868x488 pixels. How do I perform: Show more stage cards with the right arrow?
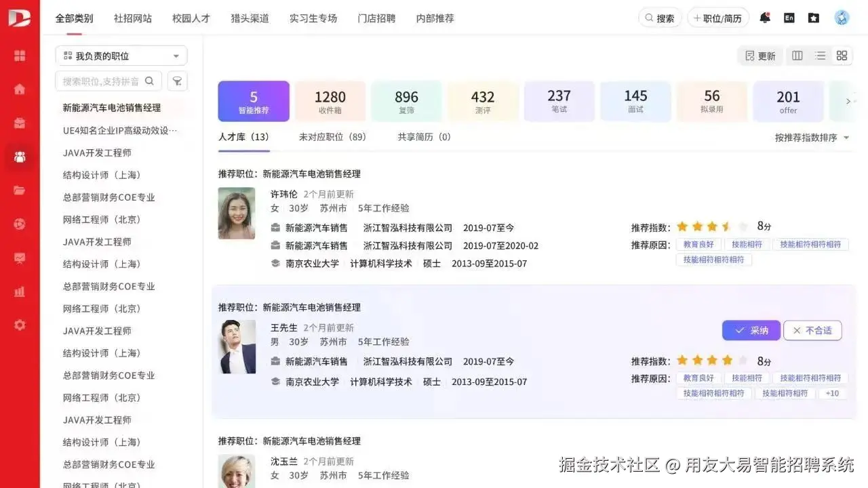click(x=848, y=102)
